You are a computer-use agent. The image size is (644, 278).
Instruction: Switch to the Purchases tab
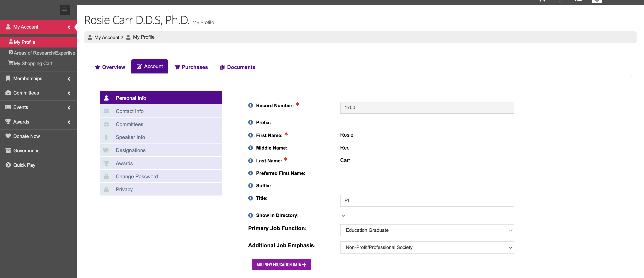point(191,67)
